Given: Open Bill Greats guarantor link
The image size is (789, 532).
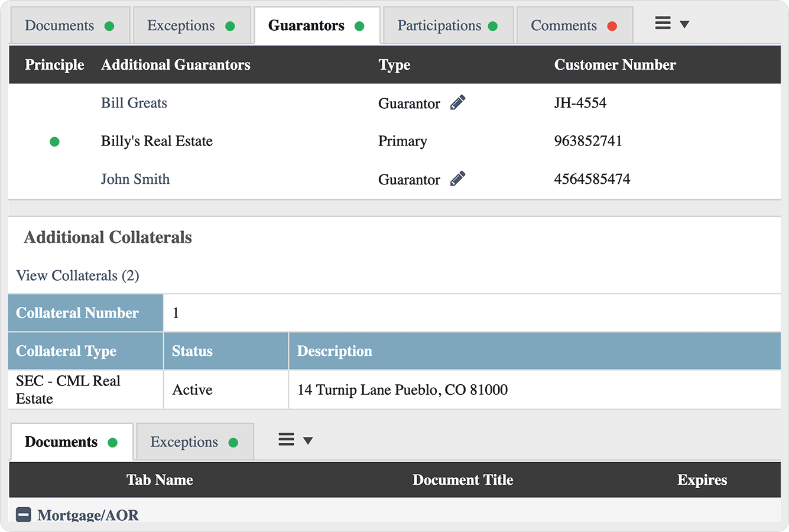Looking at the screenshot, I should (134, 103).
